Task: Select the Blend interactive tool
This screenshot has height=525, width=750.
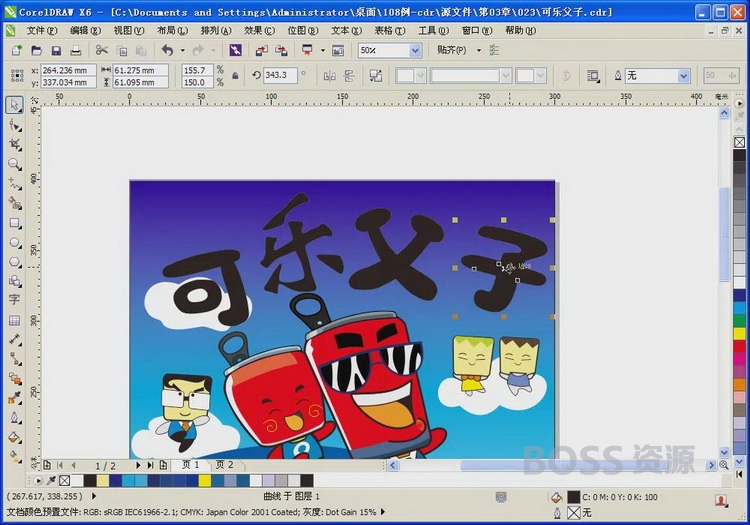Action: 15,378
